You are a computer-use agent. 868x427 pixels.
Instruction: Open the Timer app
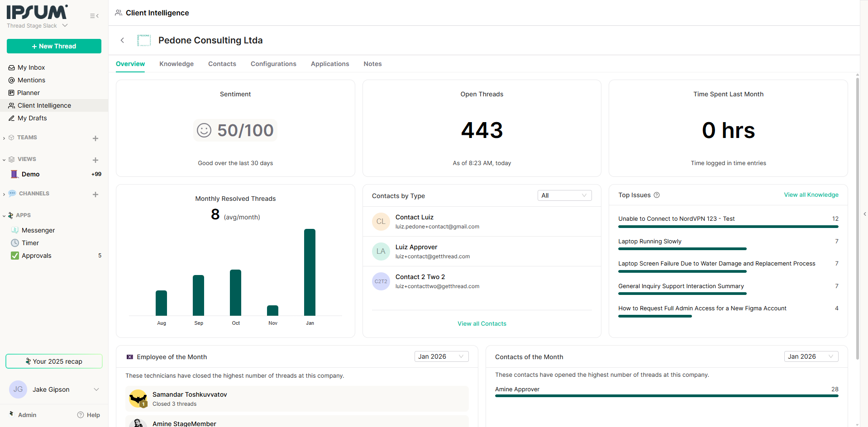[30, 243]
